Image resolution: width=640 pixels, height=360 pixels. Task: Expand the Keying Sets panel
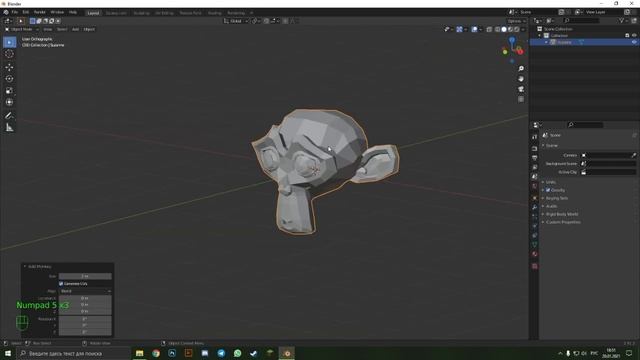pos(556,198)
